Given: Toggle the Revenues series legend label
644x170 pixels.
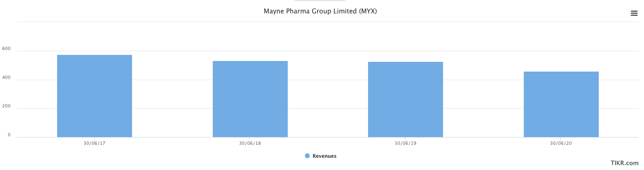Looking at the screenshot, I should pos(324,156).
